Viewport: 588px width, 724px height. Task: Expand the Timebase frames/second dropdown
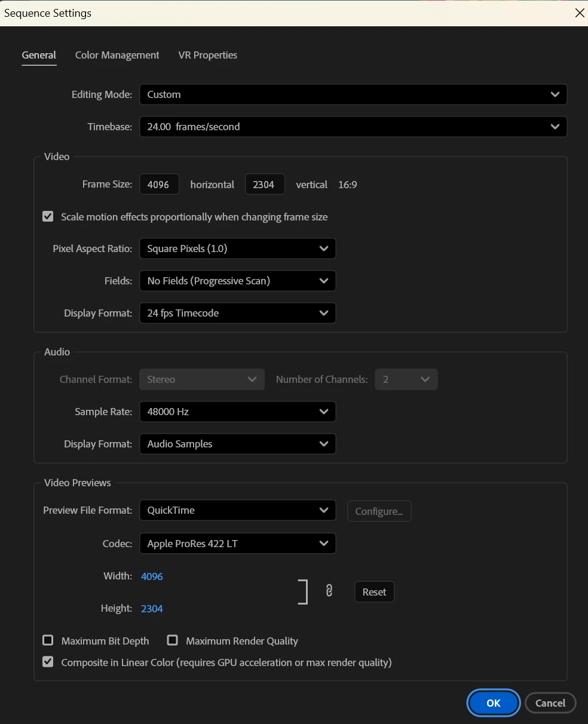pos(353,127)
